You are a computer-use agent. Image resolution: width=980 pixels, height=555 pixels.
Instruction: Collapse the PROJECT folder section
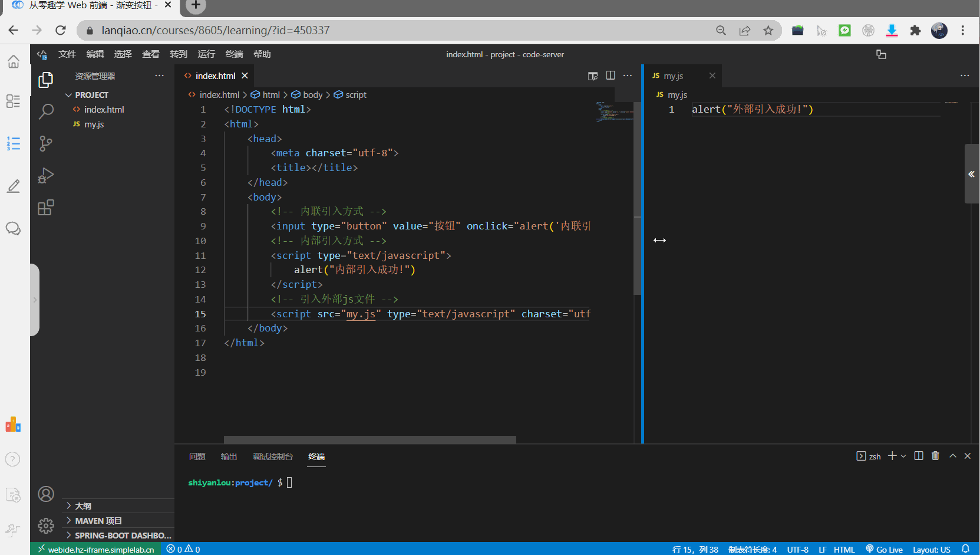(118, 94)
